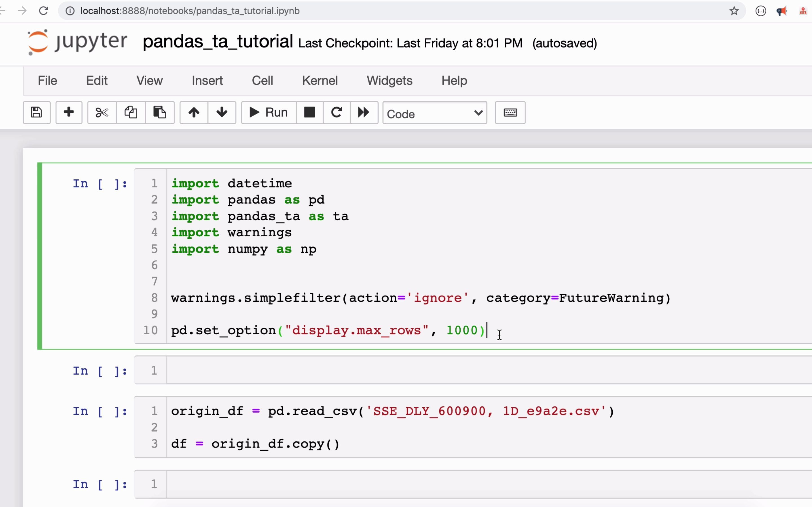Screen dimensions: 812x507
Task: Insert a new cell below with the plus icon
Action: tap(69, 112)
